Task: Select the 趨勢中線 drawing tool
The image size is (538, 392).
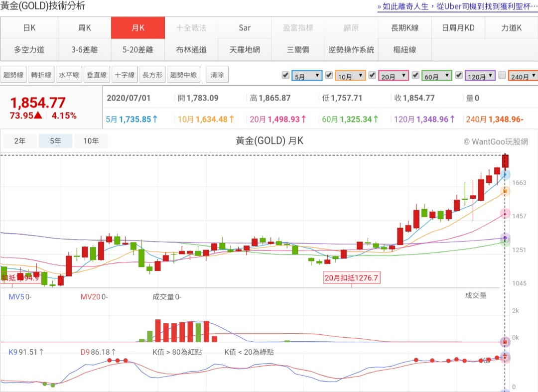Action: tap(184, 75)
